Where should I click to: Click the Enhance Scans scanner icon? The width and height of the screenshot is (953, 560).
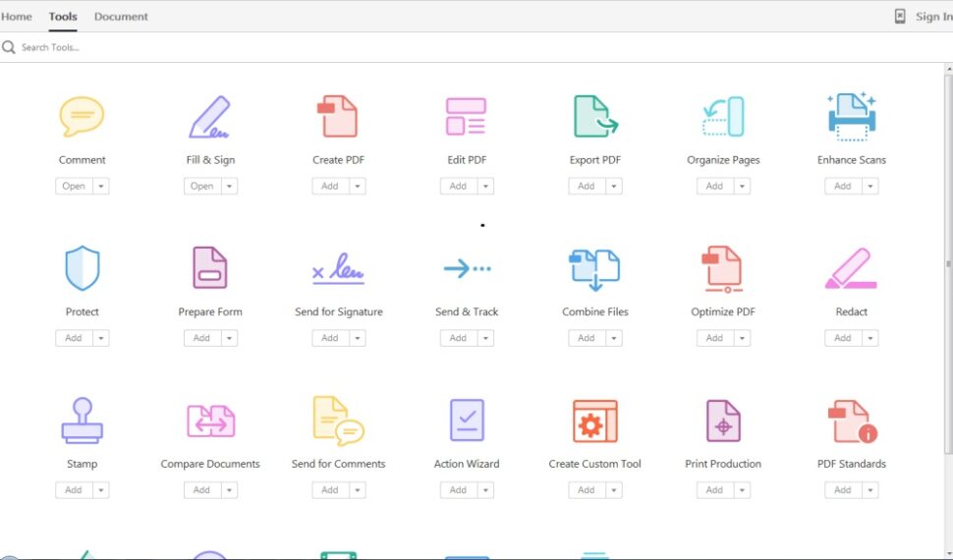(x=851, y=117)
